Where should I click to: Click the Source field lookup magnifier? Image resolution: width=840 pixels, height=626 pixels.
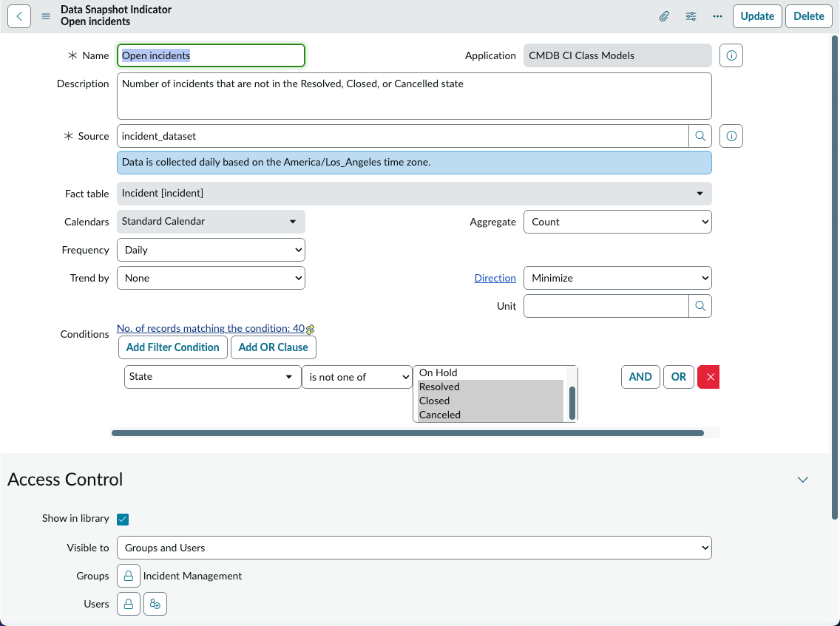700,136
